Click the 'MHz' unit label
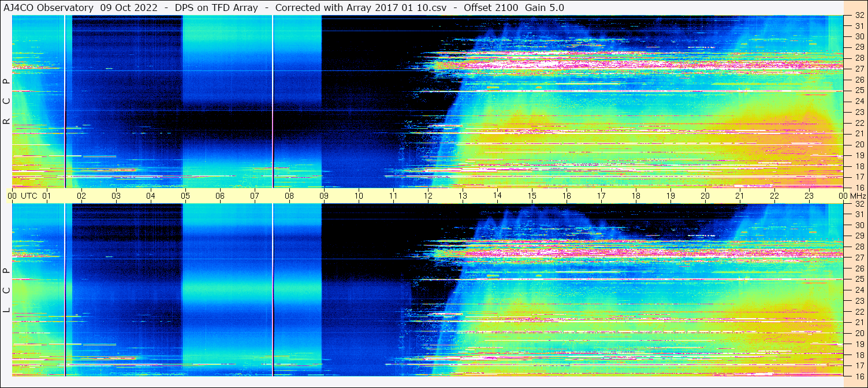The width and height of the screenshot is (868, 388). click(x=858, y=196)
